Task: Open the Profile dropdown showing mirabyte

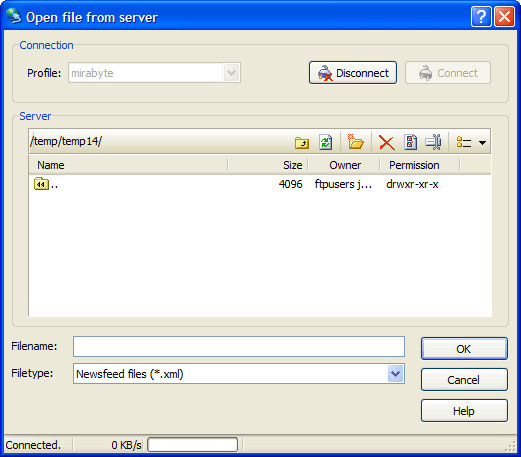Action: pos(154,73)
